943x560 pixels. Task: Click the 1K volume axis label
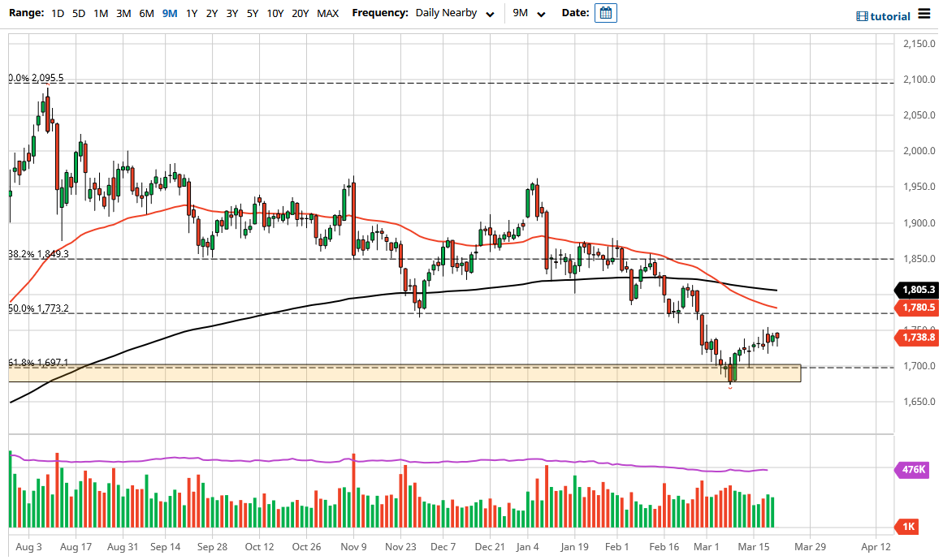pos(907,527)
